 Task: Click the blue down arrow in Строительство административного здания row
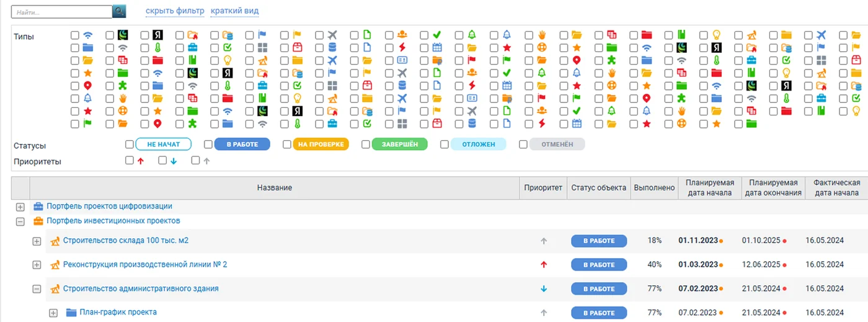(x=544, y=289)
